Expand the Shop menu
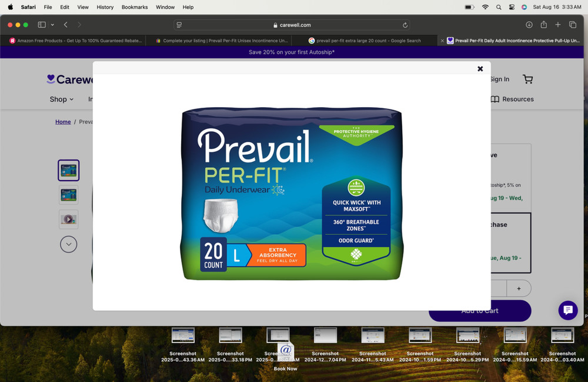Image resolution: width=588 pixels, height=382 pixels. 62,99
